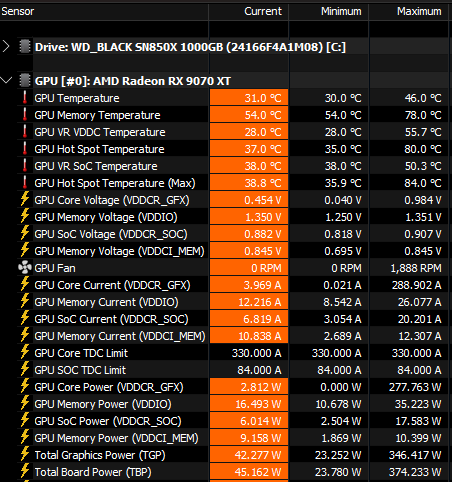Click the lightning icon for GPU SoC Voltage
The width and height of the screenshot is (452, 482).
pyautogui.click(x=25, y=233)
